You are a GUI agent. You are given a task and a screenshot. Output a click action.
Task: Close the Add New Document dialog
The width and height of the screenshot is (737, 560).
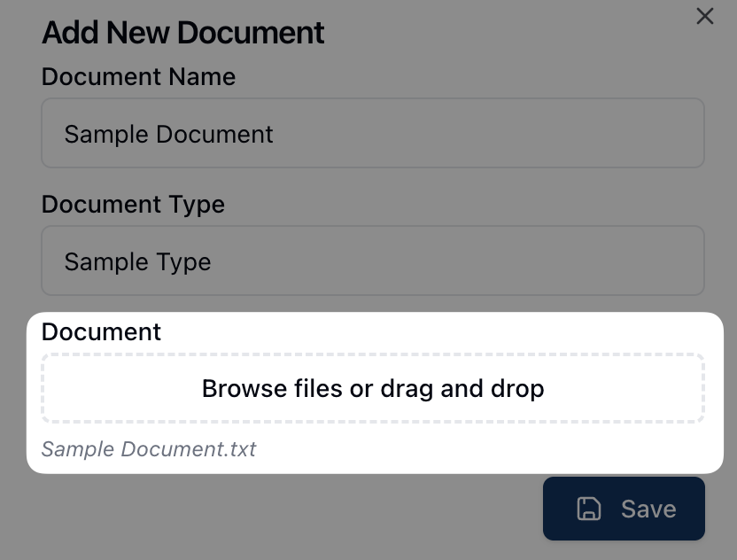[x=705, y=16]
